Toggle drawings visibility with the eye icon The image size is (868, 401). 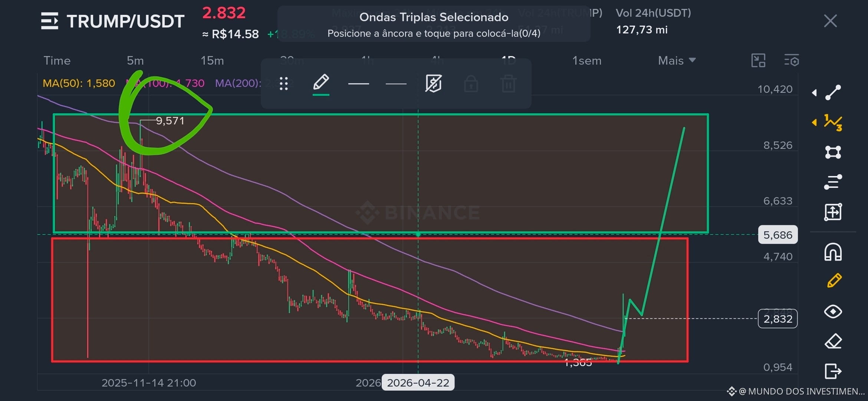pyautogui.click(x=833, y=312)
